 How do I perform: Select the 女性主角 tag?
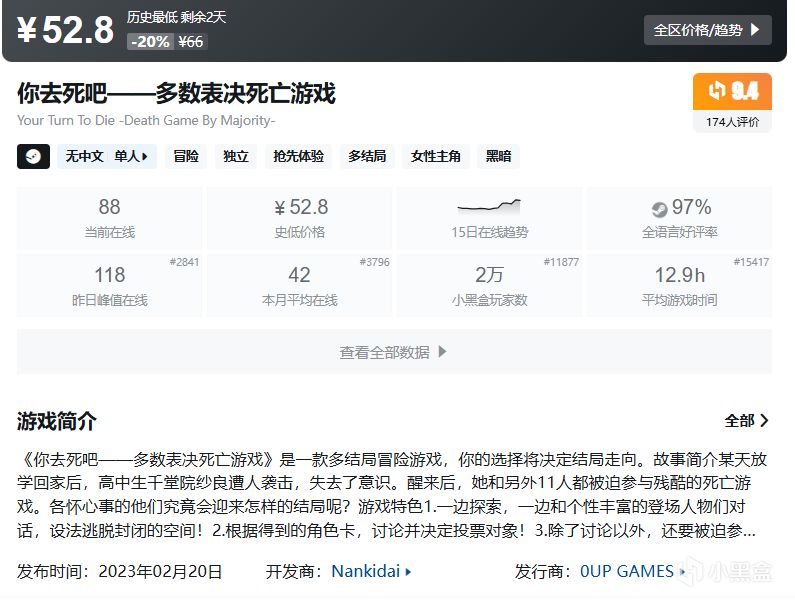click(x=436, y=156)
